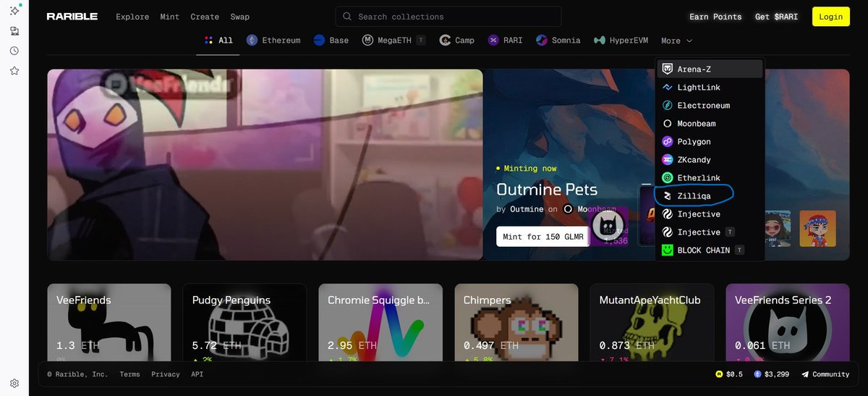
Task: Filter by Somnia chain
Action: [558, 41]
